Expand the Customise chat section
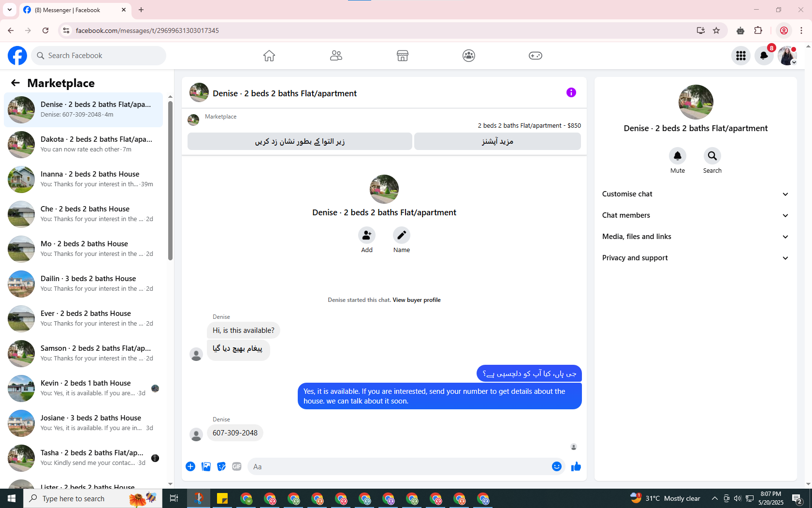 coord(696,194)
